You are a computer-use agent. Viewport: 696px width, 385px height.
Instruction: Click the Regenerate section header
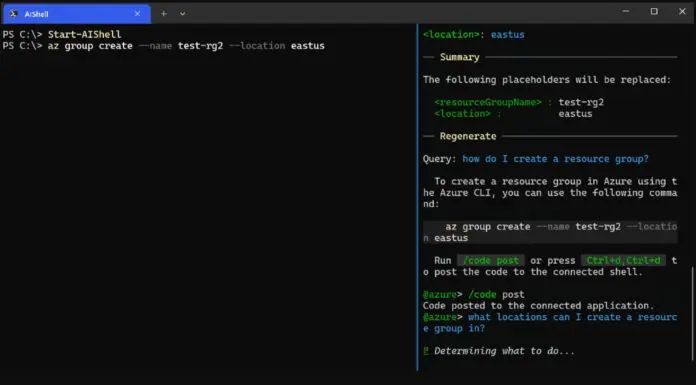pyautogui.click(x=468, y=136)
